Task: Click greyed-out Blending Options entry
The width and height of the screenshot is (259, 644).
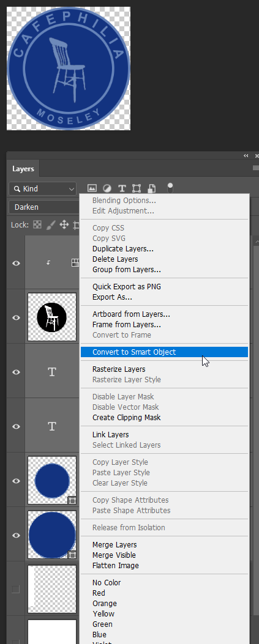Action: point(124,201)
